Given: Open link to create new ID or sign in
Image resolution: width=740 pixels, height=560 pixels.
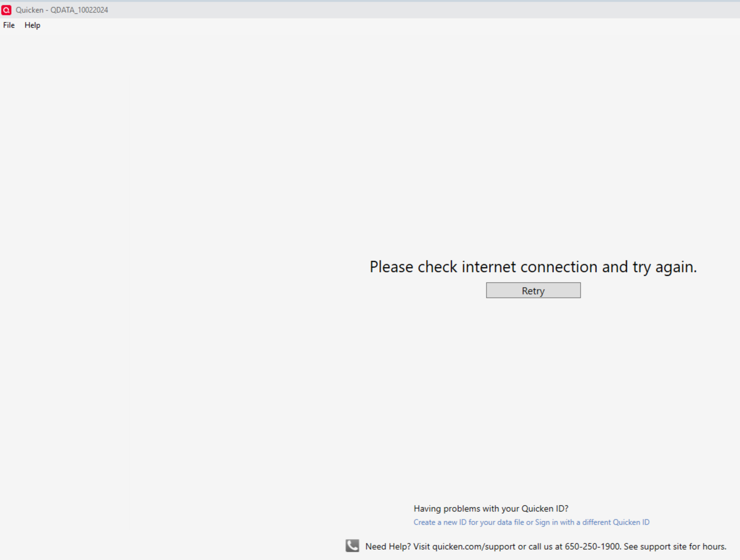Looking at the screenshot, I should [531, 522].
